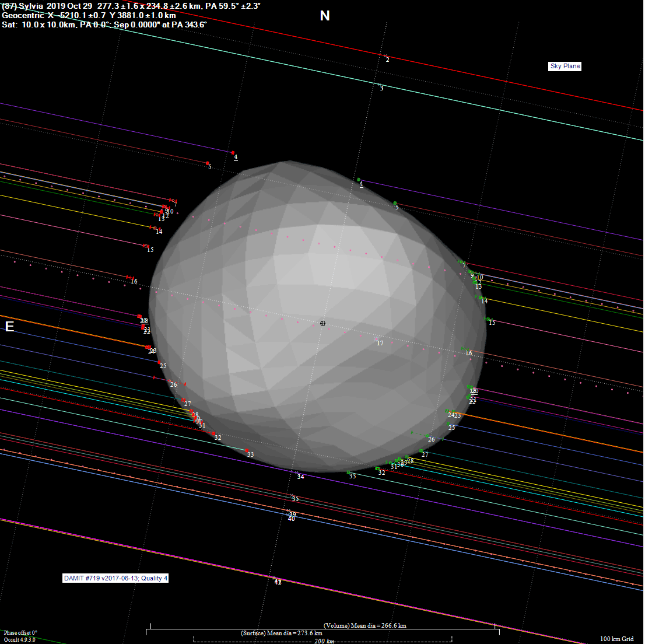The width and height of the screenshot is (645, 644).
Task: Select the green marker labeled 15
Action: (x=488, y=319)
